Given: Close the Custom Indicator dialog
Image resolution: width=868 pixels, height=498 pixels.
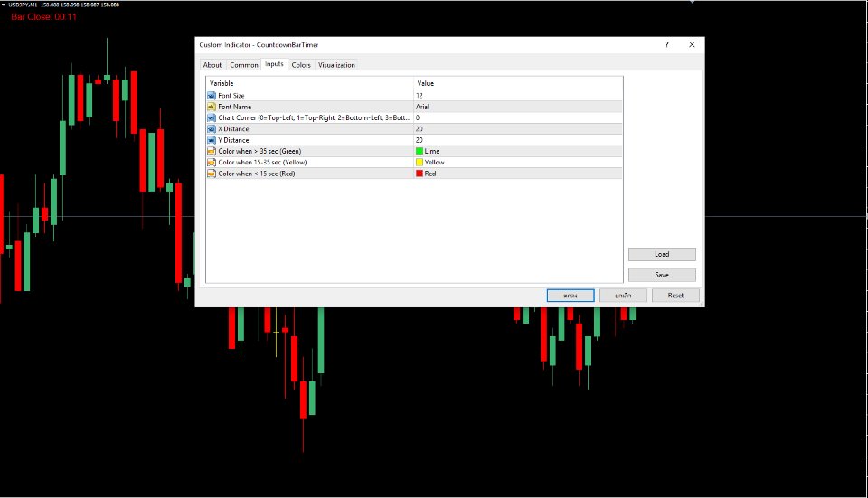Looking at the screenshot, I should [x=692, y=45].
